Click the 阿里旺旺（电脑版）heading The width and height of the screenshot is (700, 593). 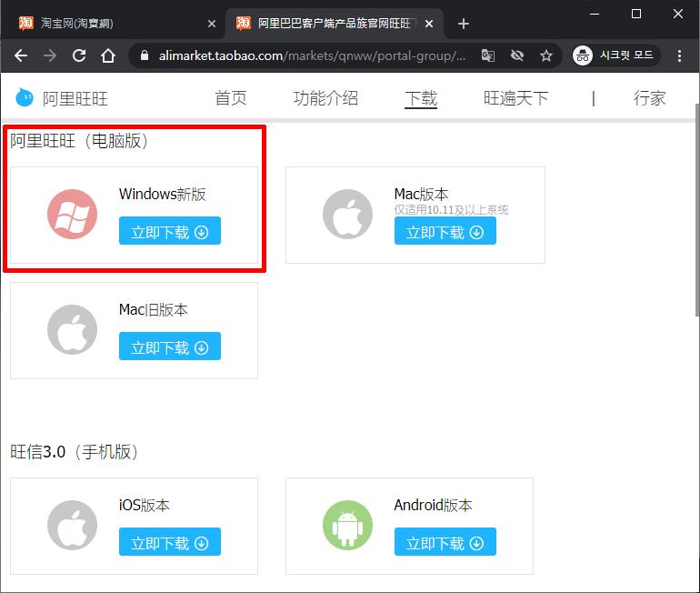click(x=79, y=141)
